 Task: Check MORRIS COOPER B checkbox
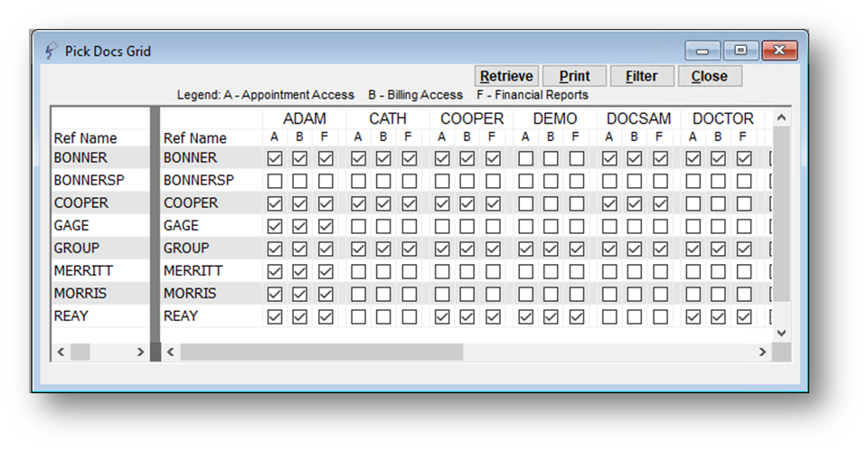point(467,295)
